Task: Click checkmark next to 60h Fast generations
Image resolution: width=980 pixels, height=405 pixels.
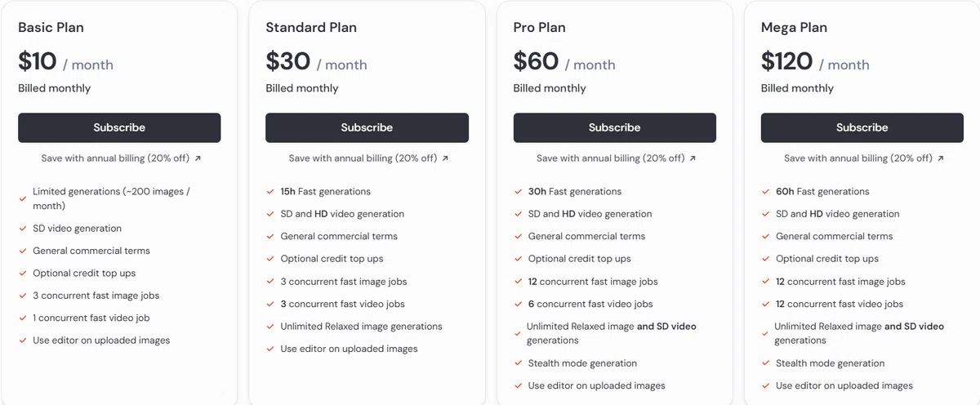Action: tap(765, 192)
